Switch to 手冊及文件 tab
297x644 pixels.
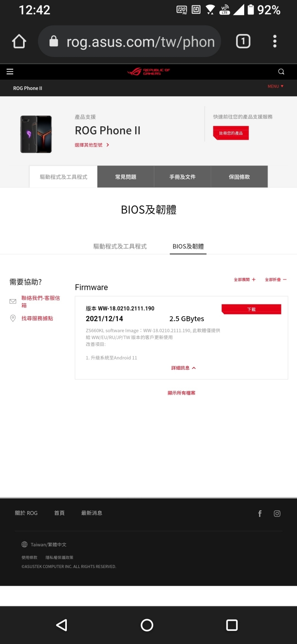coord(182,177)
